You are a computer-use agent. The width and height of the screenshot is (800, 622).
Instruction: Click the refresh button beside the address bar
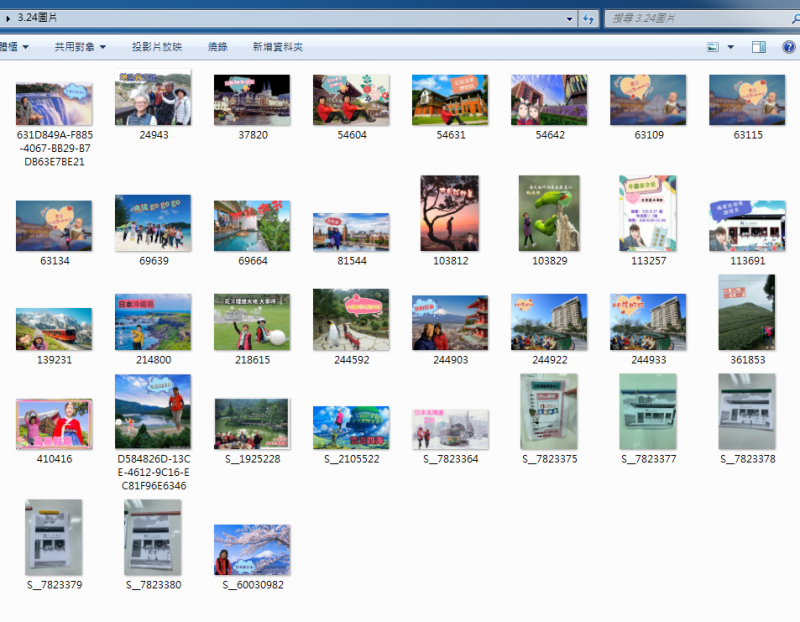click(x=589, y=18)
